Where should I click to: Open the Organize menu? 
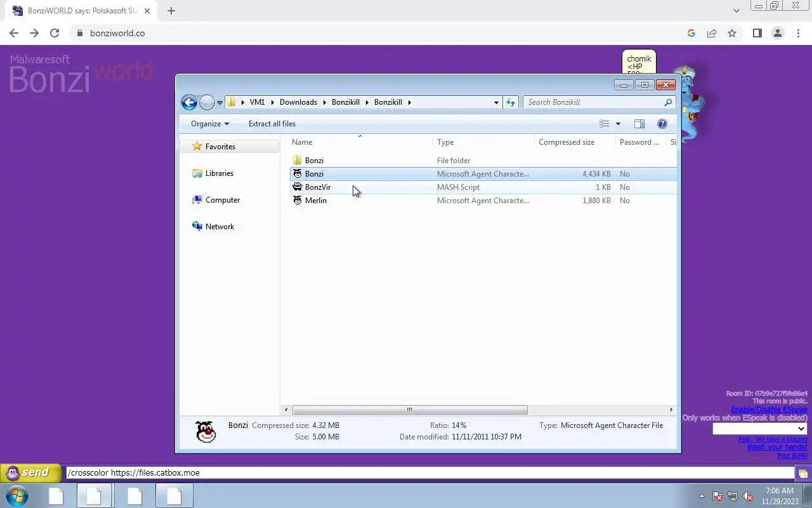(x=209, y=124)
